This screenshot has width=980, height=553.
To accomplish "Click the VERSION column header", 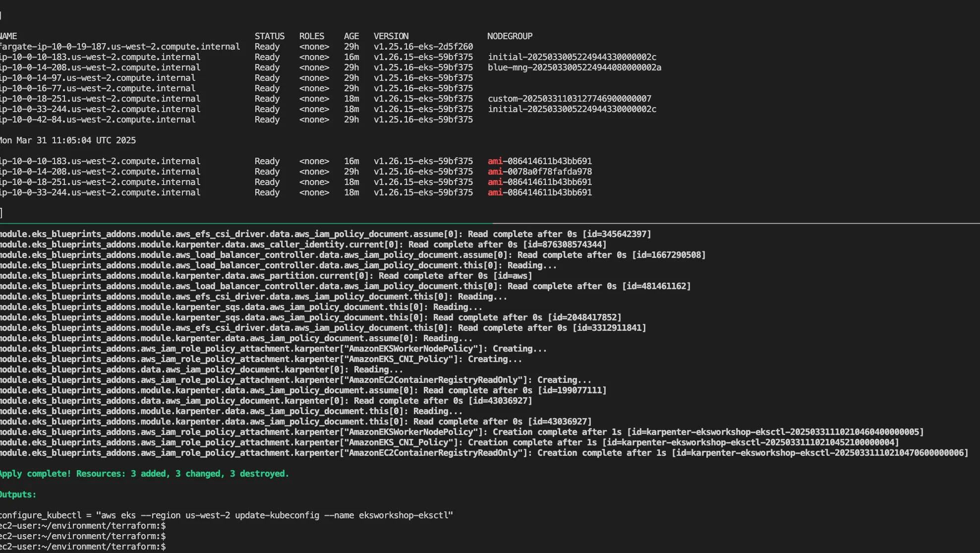I will (x=391, y=36).
